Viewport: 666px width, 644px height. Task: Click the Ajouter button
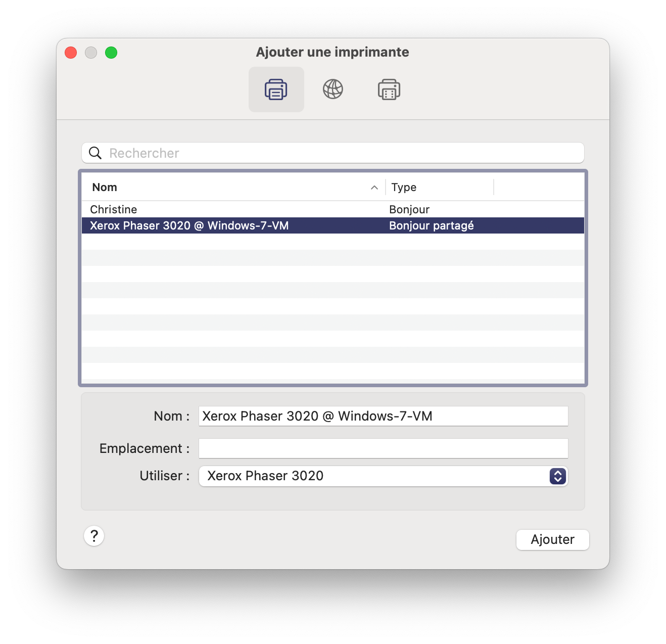(x=553, y=539)
